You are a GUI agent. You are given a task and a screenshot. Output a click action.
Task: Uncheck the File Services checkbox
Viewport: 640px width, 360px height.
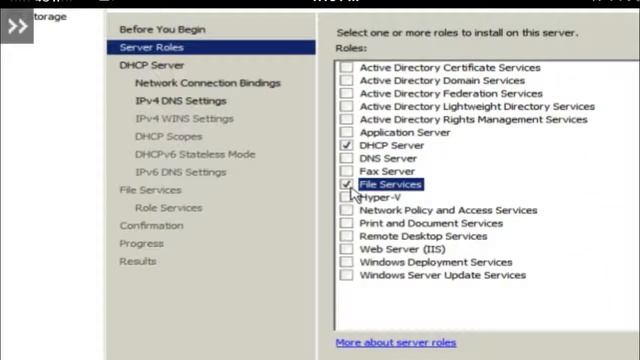[x=346, y=184]
